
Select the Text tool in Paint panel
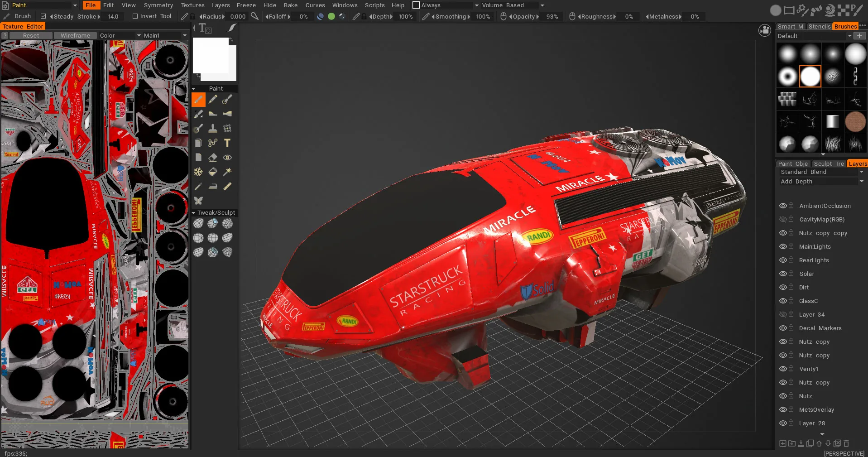click(227, 143)
